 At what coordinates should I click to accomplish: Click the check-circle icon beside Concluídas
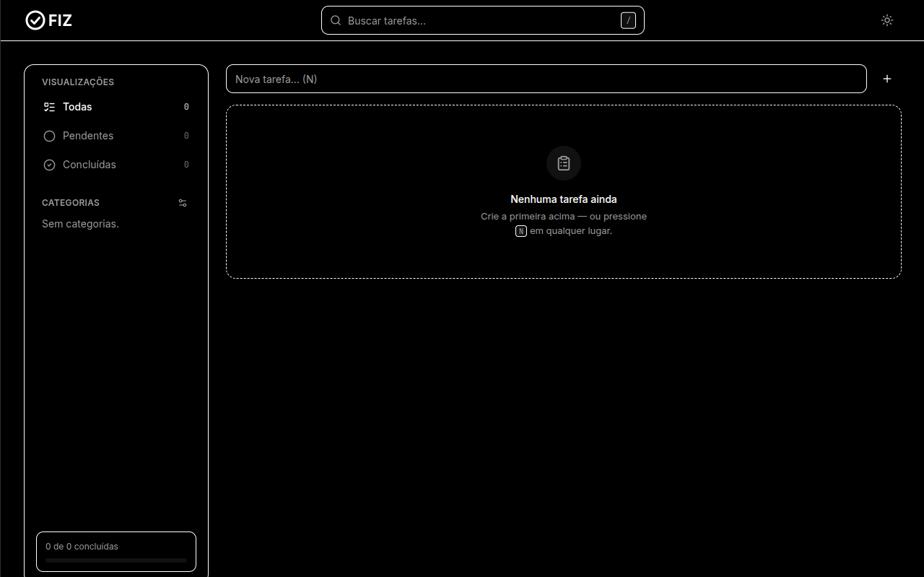[49, 165]
